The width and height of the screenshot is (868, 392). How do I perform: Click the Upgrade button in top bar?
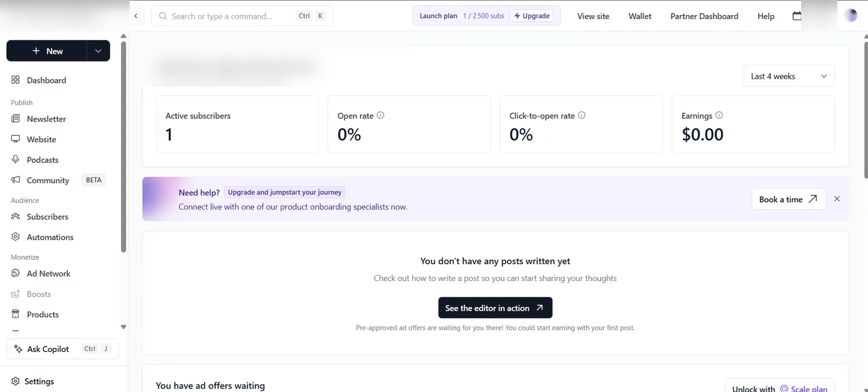(x=531, y=16)
